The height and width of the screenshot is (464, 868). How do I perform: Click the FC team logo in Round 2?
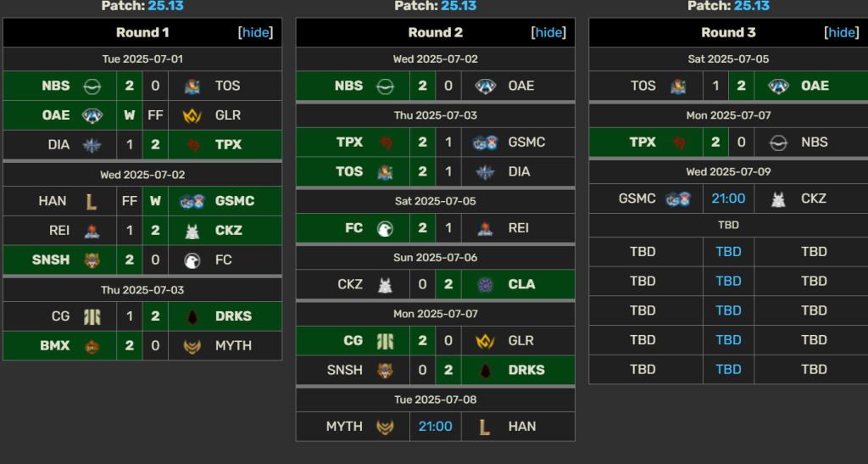[x=385, y=228]
